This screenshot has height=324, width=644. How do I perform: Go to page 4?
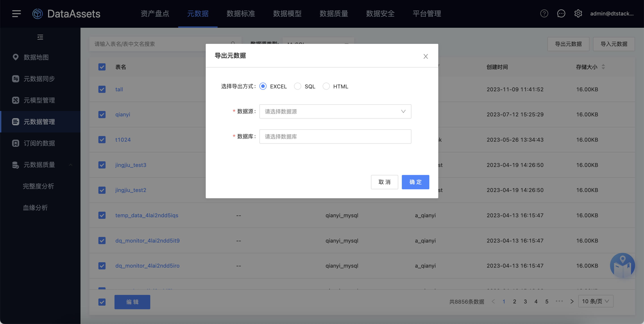click(536, 301)
